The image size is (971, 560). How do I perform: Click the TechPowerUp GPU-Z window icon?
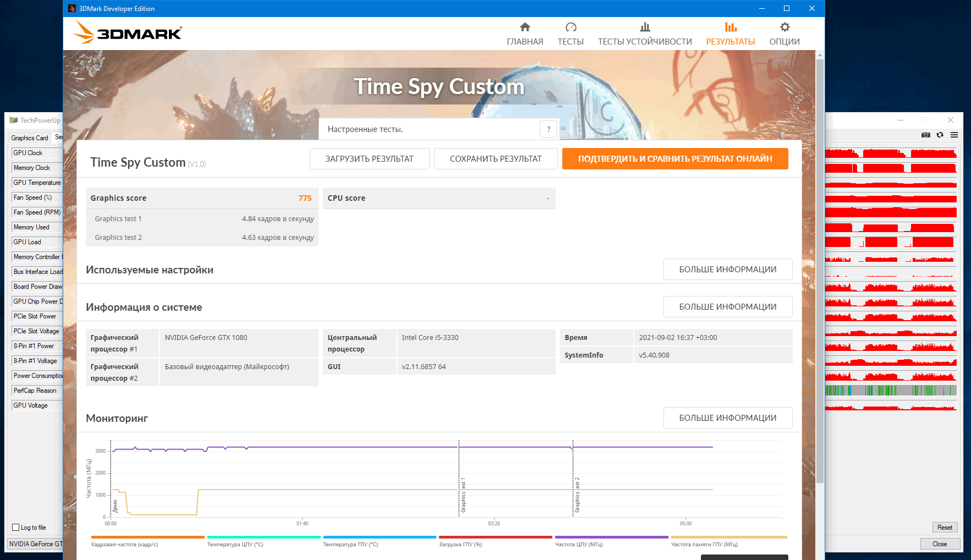click(14, 120)
